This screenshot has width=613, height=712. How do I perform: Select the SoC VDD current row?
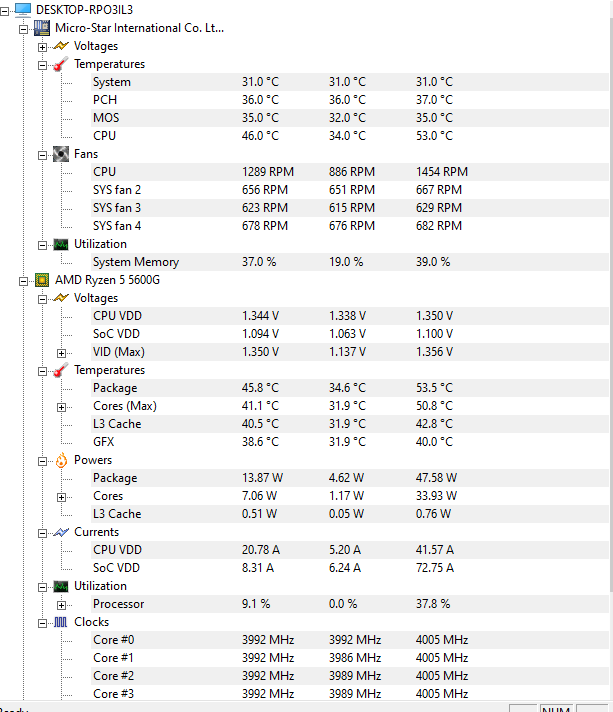click(x=350, y=568)
